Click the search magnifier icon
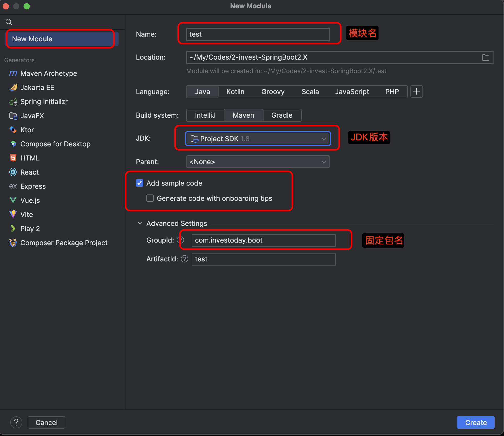This screenshot has width=504, height=436. click(9, 22)
